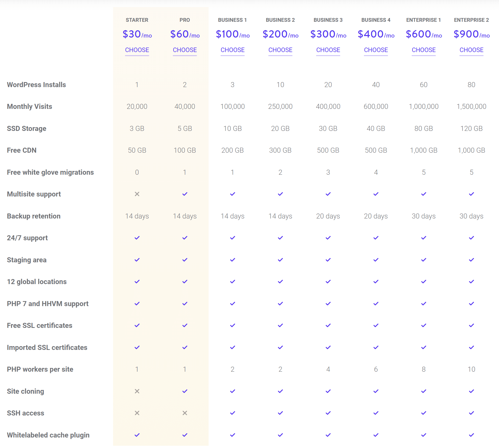Select the ENTERPRISE 1 column header
Viewport: 499px width, 448px height.
tap(423, 20)
